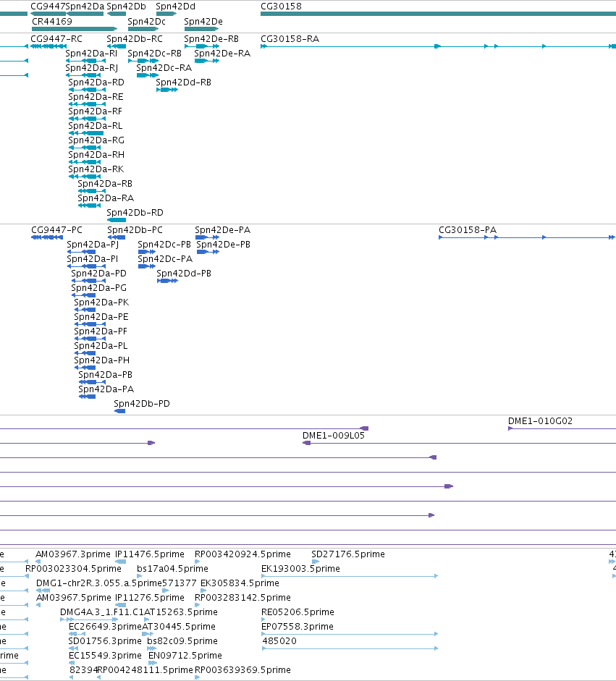Screen dimensions: 616x681
Task: Select cDNA SD27176.5prime
Action: pyautogui.click(x=348, y=554)
